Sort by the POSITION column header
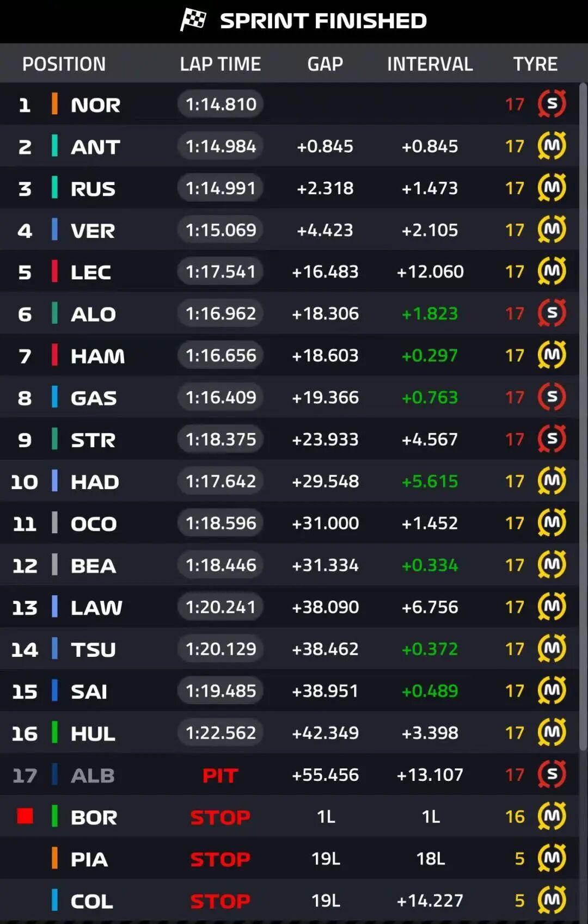This screenshot has height=924, width=588. click(64, 64)
